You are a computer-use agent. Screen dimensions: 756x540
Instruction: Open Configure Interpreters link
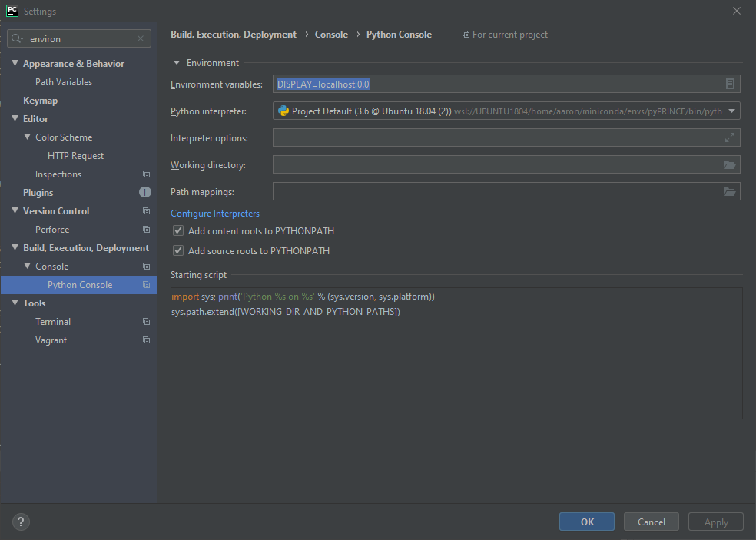click(x=215, y=213)
